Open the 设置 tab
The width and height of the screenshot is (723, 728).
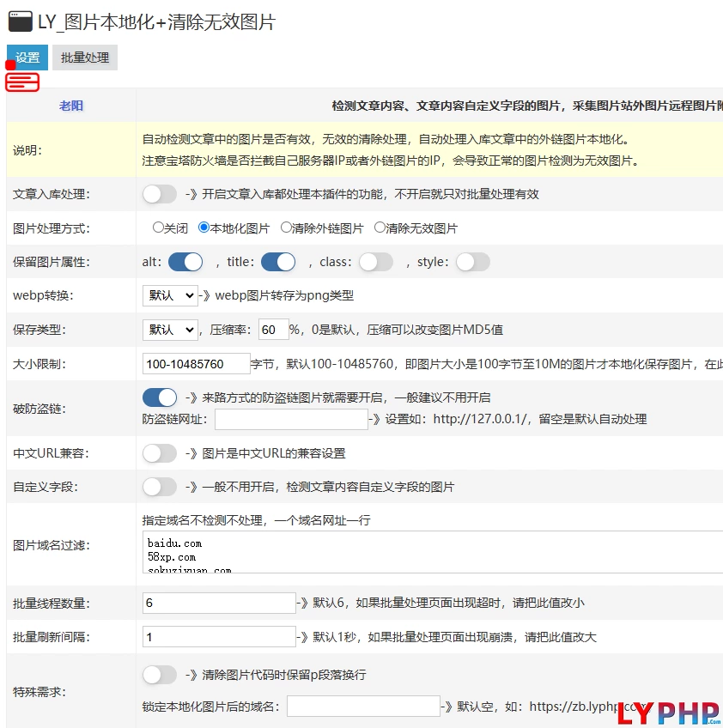(x=27, y=58)
